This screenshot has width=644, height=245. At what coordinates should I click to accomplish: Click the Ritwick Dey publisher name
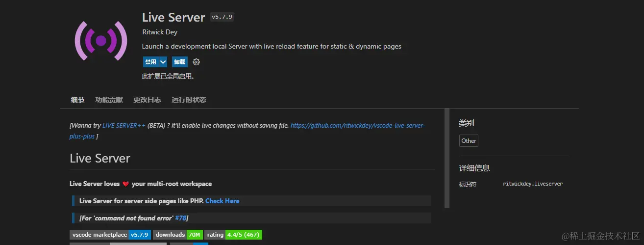tap(160, 32)
